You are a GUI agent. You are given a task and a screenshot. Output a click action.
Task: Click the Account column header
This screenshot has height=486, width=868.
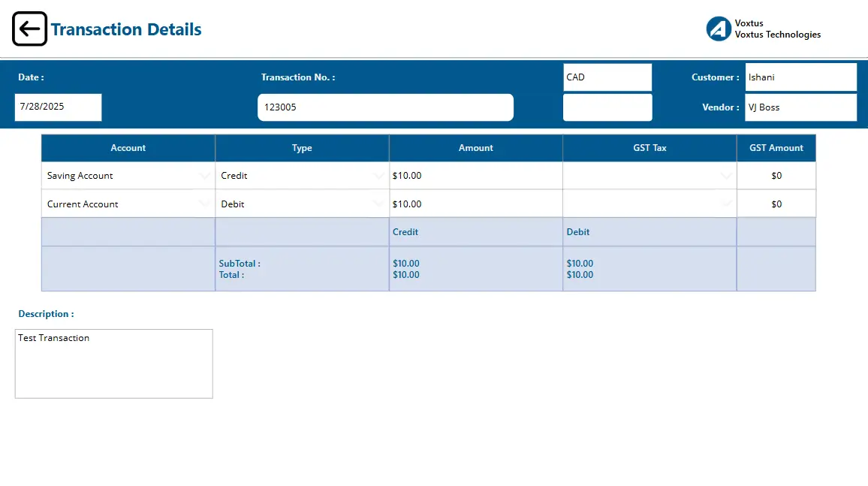coord(128,148)
